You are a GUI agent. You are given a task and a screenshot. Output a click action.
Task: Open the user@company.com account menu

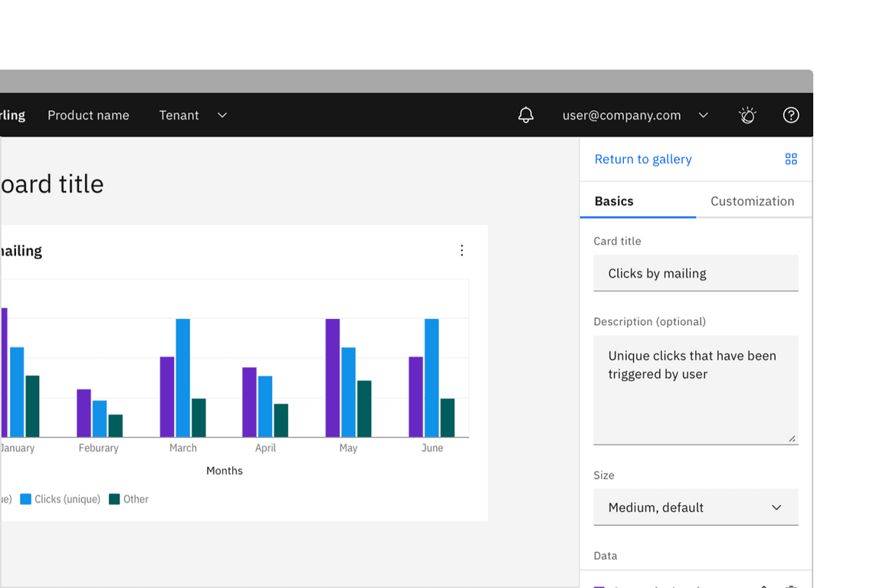(x=635, y=115)
